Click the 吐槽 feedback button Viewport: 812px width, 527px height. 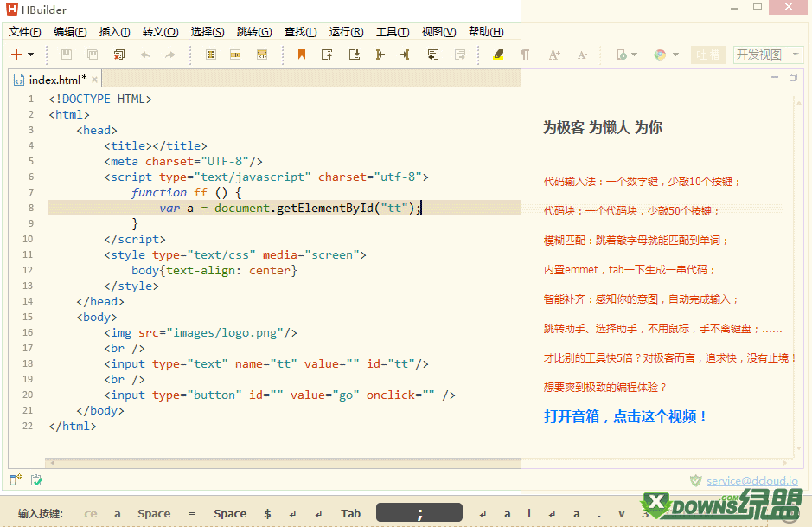[708, 55]
